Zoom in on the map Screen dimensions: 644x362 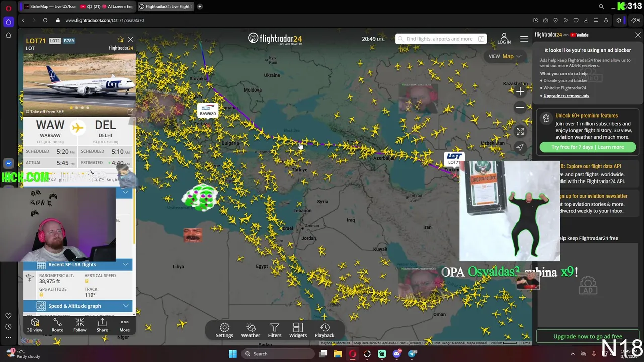520,91
